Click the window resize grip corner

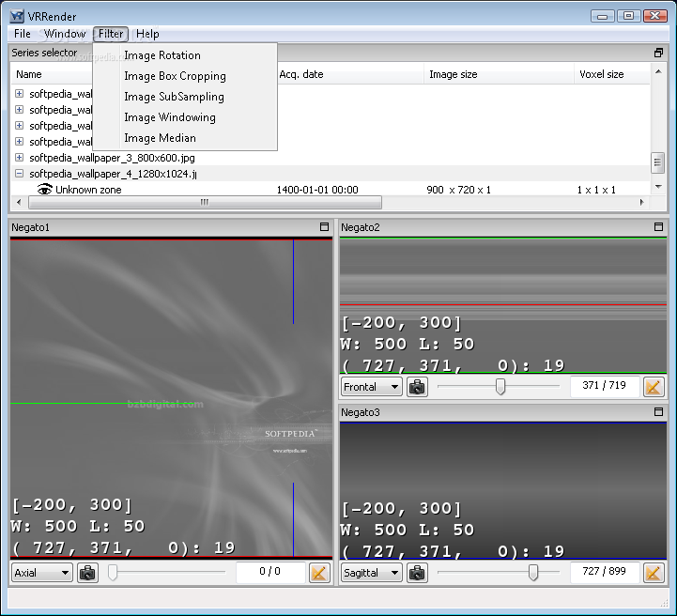click(664, 603)
